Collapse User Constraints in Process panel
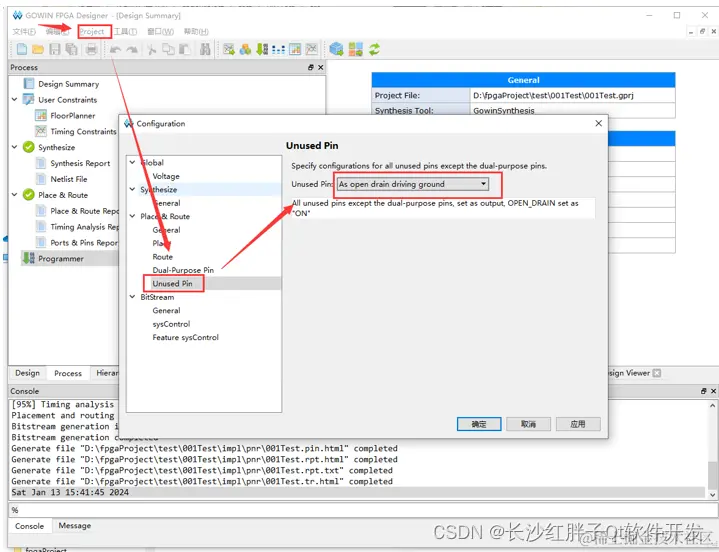Image resolution: width=719 pixels, height=552 pixels. coord(14,99)
